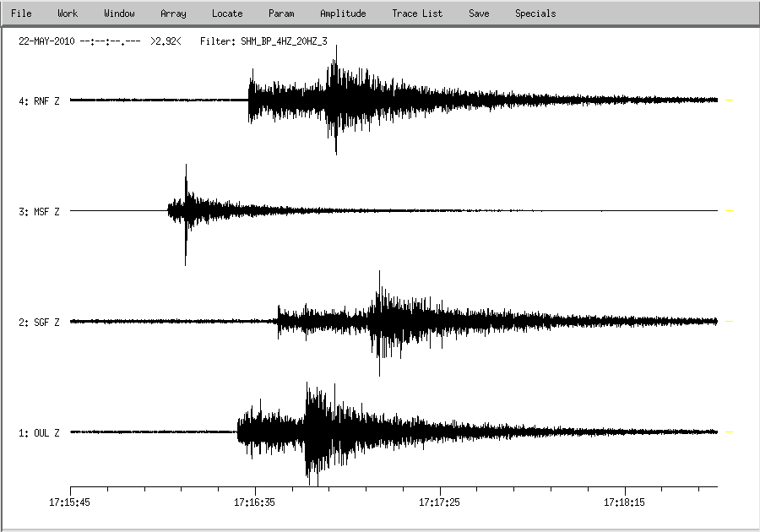
Task: Open the Specials menu
Action: pos(535,14)
